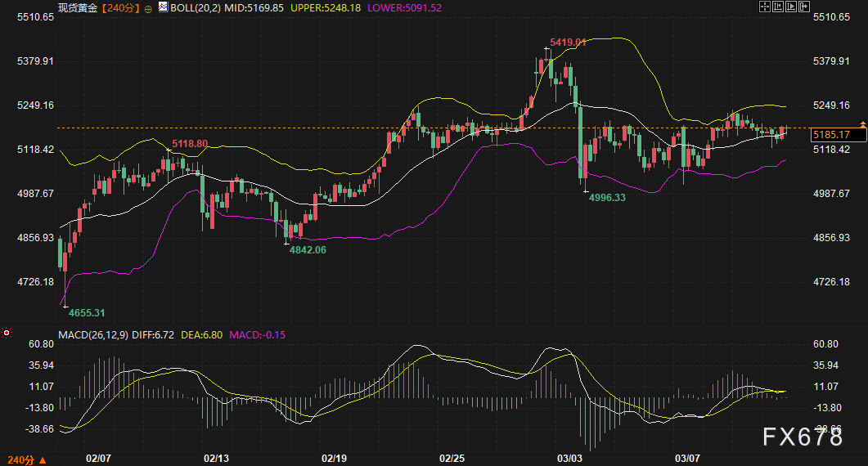Open the BOLL indicator chart icon
The image size is (868, 466).
pos(164,7)
